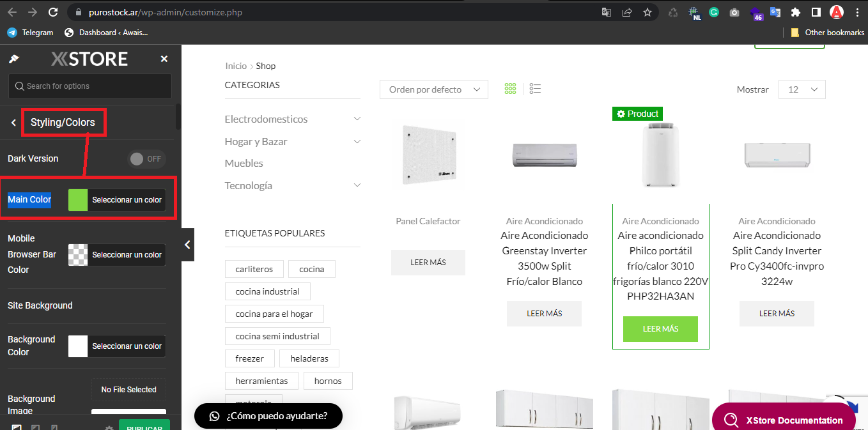
Task: Open the Philco portátil product image
Action: click(661, 155)
